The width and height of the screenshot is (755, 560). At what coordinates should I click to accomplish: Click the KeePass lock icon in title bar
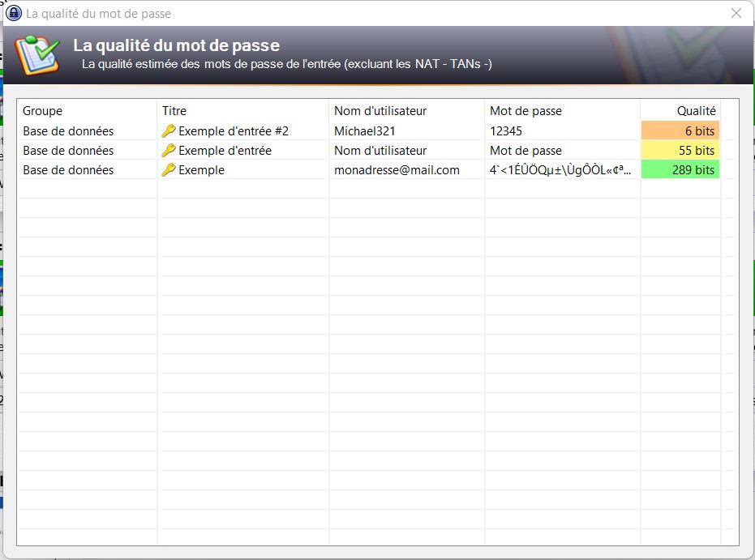click(x=13, y=13)
